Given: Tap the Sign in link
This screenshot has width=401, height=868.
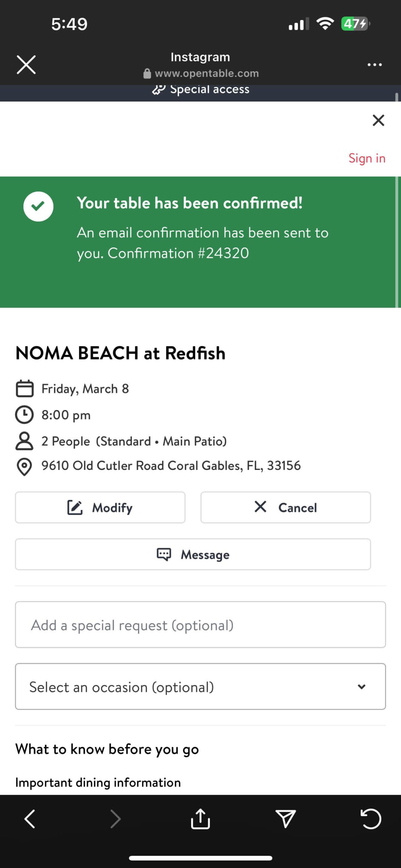Looking at the screenshot, I should tap(367, 158).
